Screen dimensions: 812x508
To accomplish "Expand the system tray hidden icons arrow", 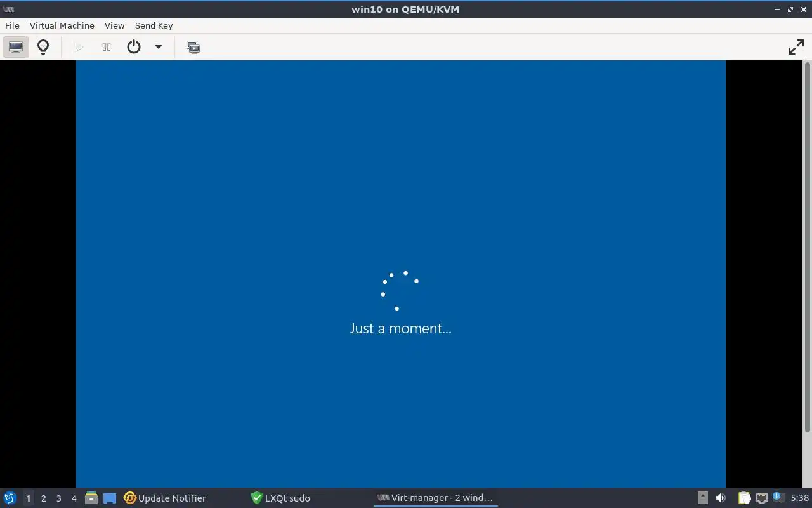I will (x=702, y=498).
